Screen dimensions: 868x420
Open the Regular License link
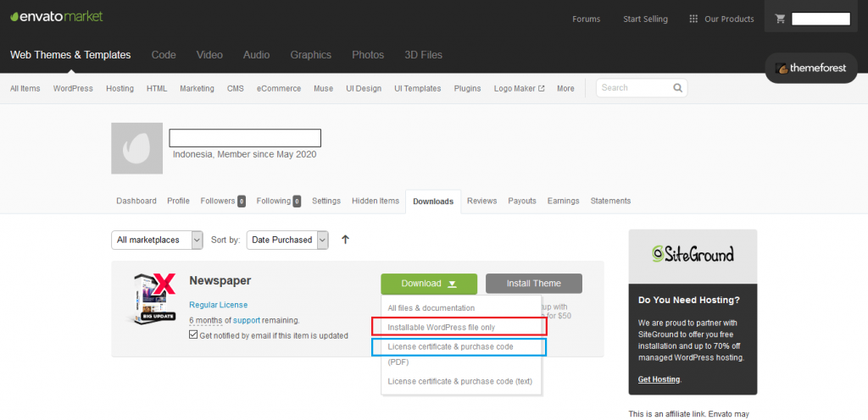(218, 305)
